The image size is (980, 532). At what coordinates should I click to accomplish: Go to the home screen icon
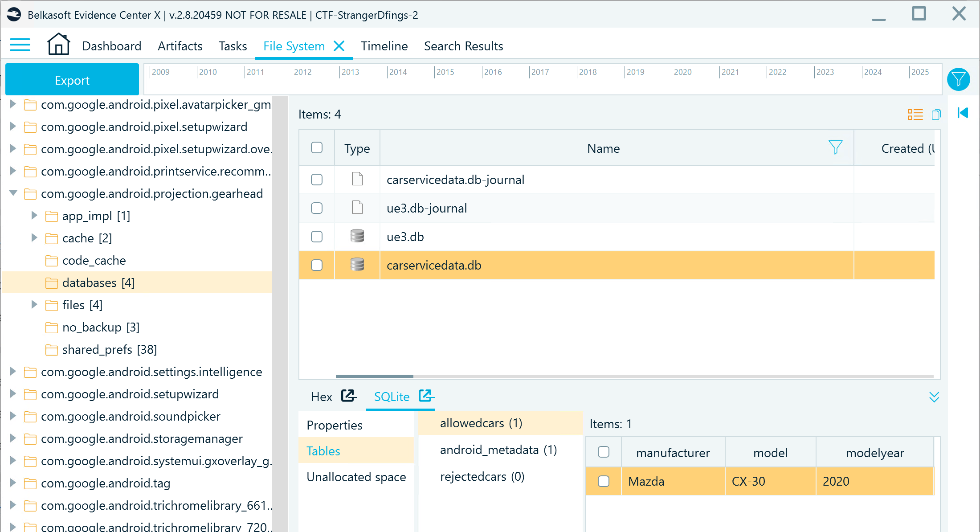click(59, 44)
